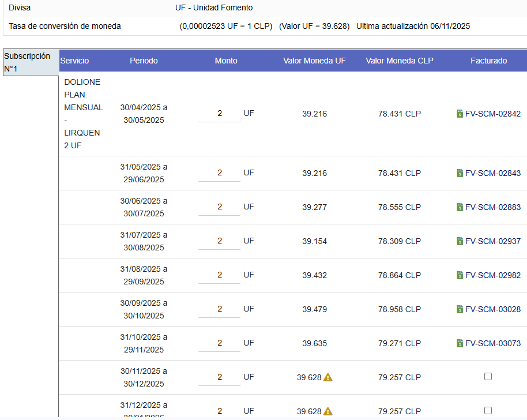Image resolution: width=527 pixels, height=420 pixels.
Task: Open invoice link FV-SCM-03028
Action: pos(492,309)
